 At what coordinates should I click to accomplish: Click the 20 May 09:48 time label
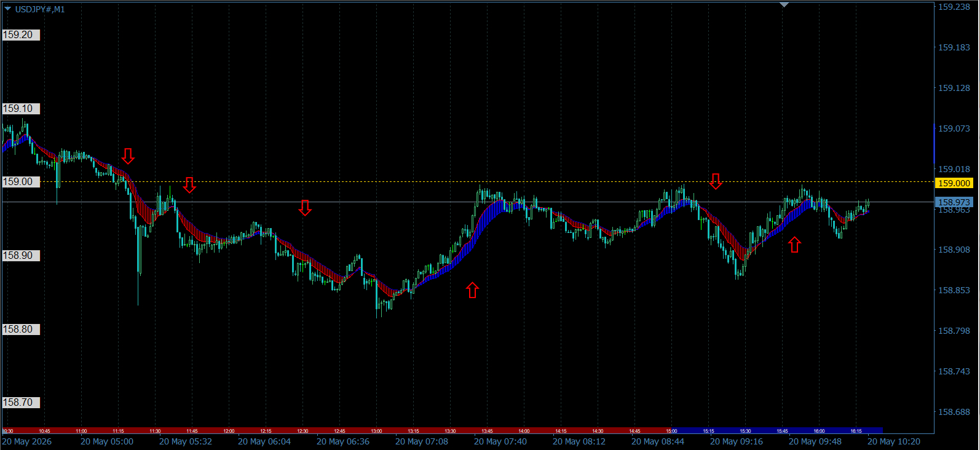point(815,441)
